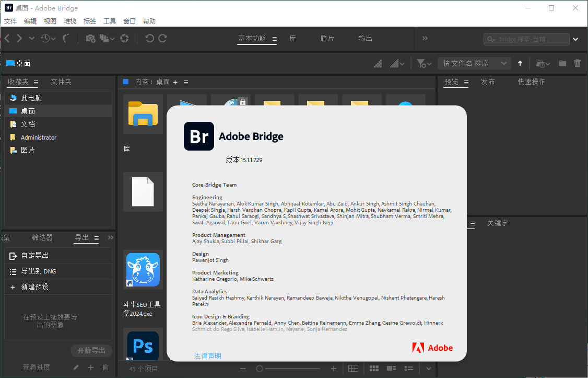Go back with the left arrow in toolbar

7,38
